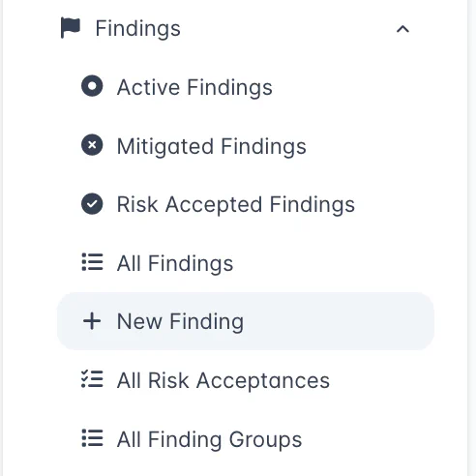Click the plus icon beside New Finding
Image resolution: width=476 pixels, height=476 pixels.
point(92,321)
